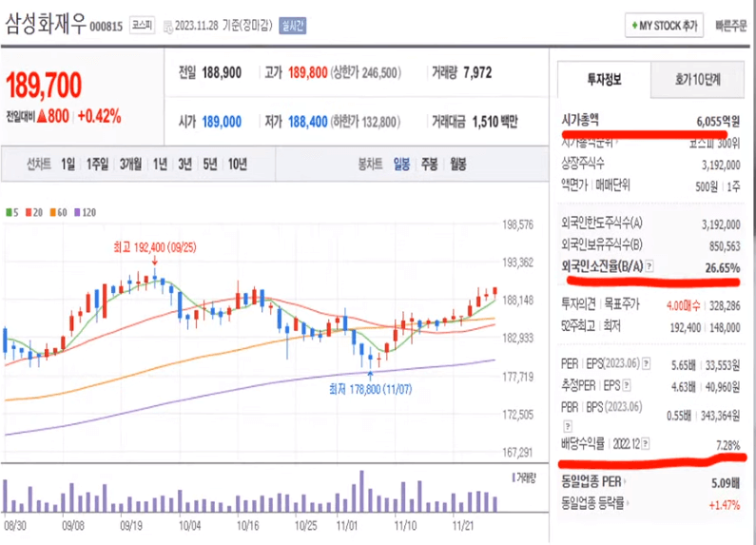Click the 전일 188,900 value
Image resolution: width=756 pixels, height=545 pixels.
pos(222,73)
